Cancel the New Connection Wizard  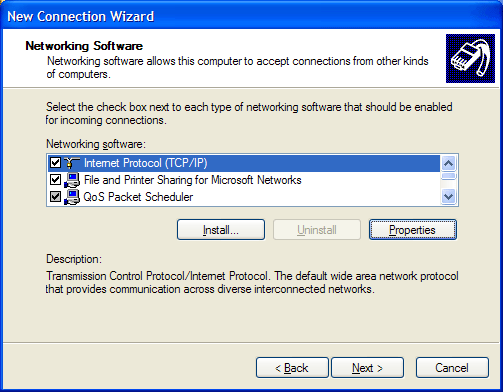point(452,368)
